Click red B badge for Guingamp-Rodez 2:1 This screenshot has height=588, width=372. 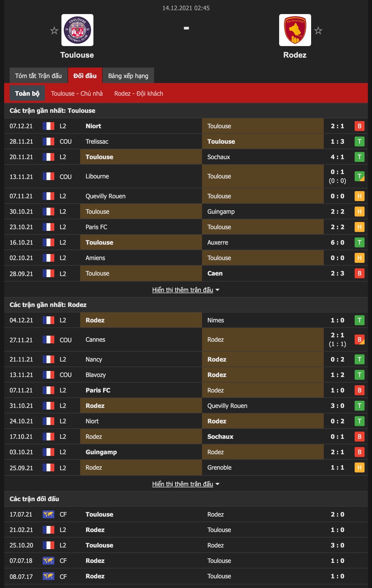(359, 452)
